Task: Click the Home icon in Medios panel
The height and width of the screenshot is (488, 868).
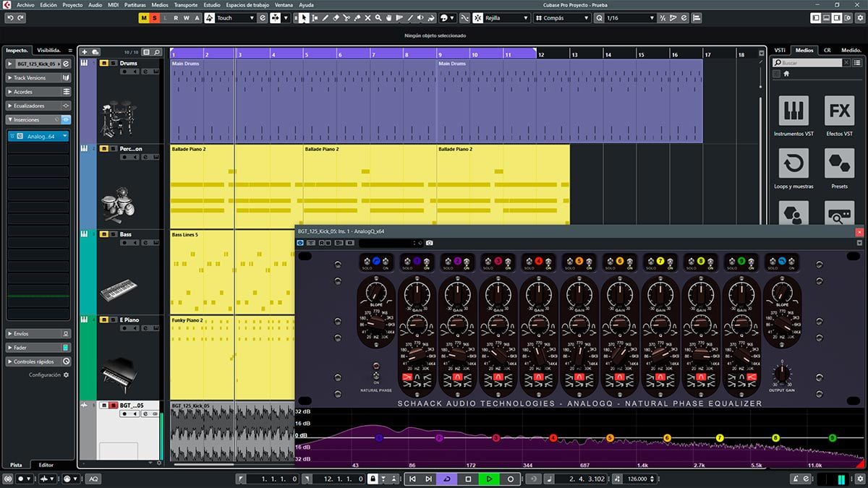Action: 786,74
